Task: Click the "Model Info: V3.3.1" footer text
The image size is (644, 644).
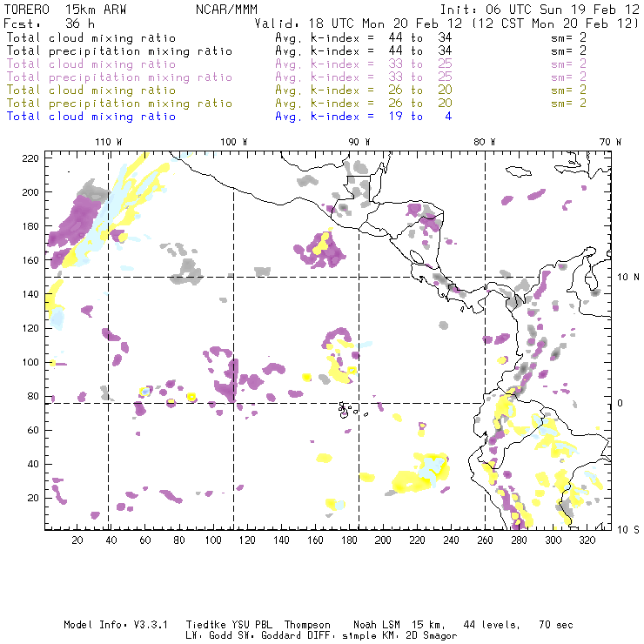Action: tap(116, 625)
